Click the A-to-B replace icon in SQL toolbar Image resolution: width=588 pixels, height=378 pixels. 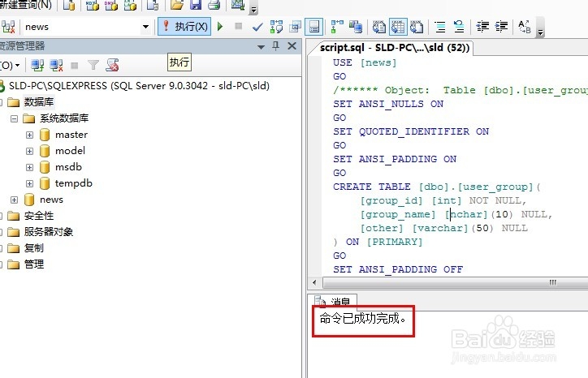pyautogui.click(x=525, y=27)
